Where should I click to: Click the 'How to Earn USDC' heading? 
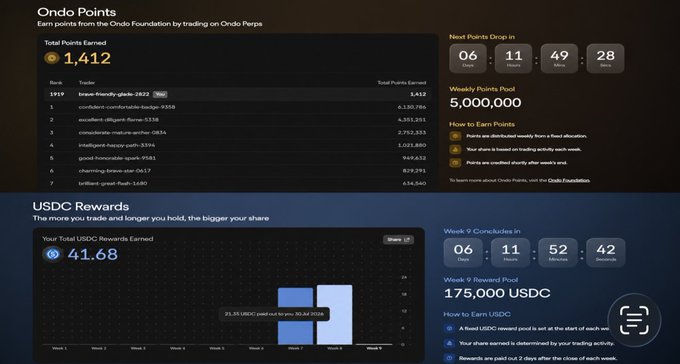[x=477, y=314]
